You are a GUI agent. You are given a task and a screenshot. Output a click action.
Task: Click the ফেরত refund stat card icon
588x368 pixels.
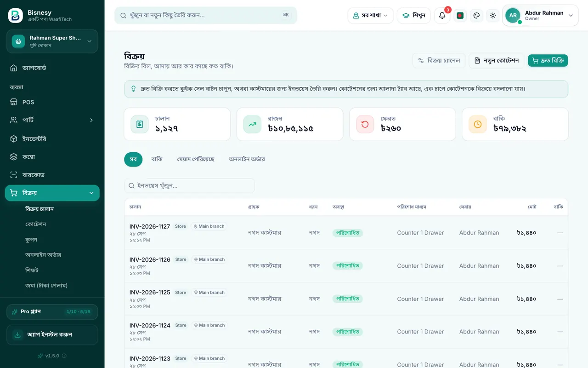pos(365,124)
